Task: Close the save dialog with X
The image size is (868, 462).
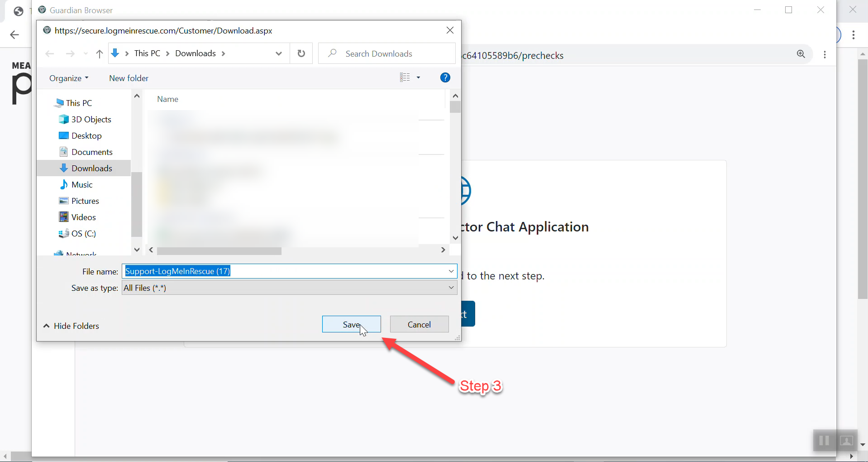Action: tap(450, 30)
